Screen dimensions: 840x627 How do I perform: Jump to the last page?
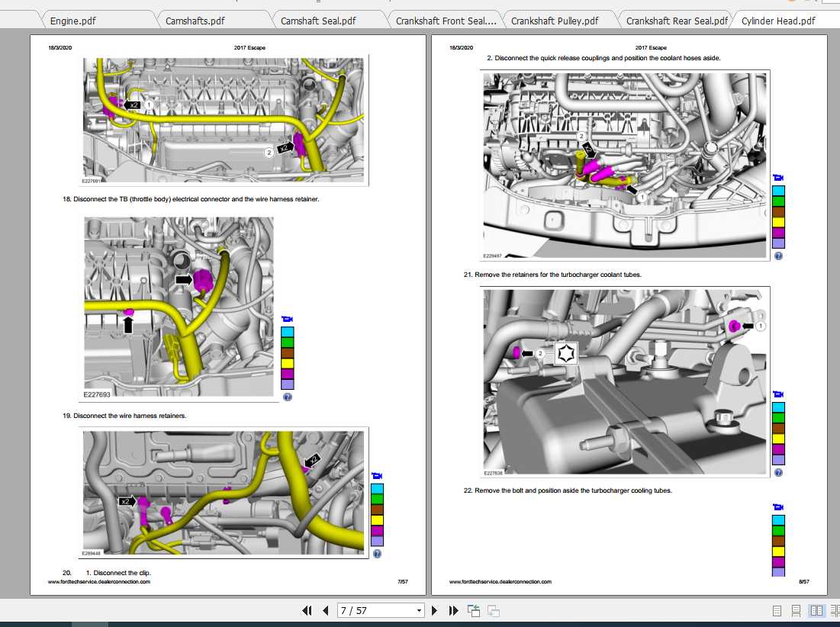[x=453, y=610]
